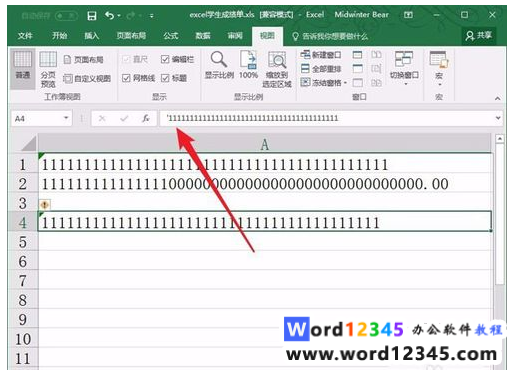Switch to the Page Layout (页面布局) tab
This screenshot has width=507, height=370.
pos(131,36)
